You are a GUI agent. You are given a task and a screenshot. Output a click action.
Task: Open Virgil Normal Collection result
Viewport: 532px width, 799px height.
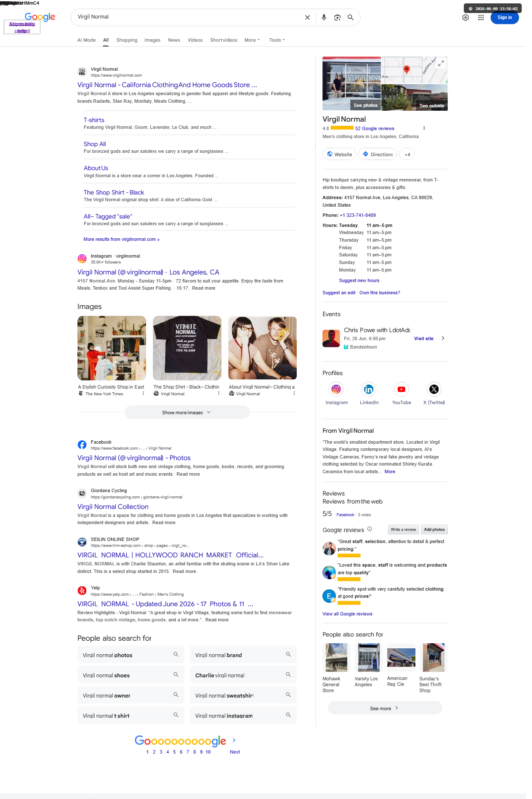pyautogui.click(x=113, y=506)
